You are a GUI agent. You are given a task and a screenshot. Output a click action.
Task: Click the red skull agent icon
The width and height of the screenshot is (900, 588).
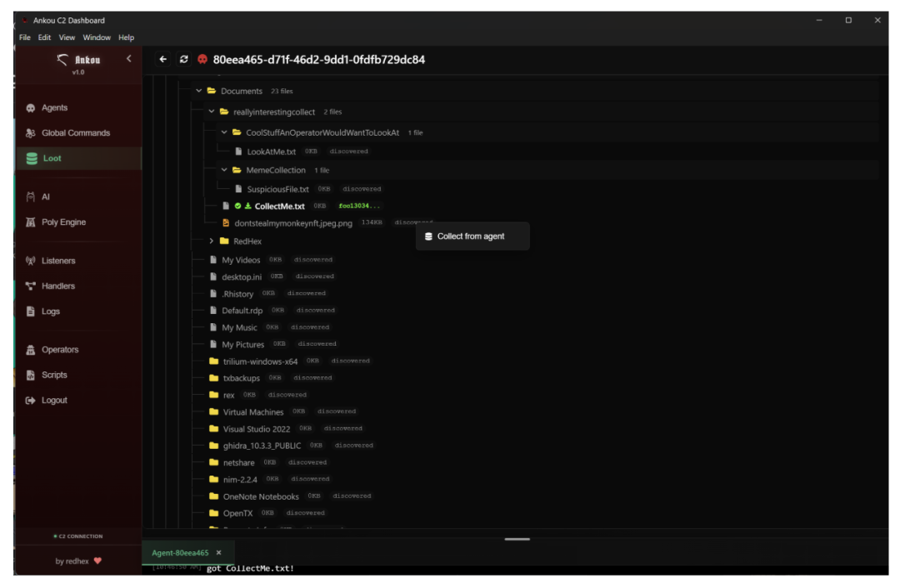tap(202, 59)
